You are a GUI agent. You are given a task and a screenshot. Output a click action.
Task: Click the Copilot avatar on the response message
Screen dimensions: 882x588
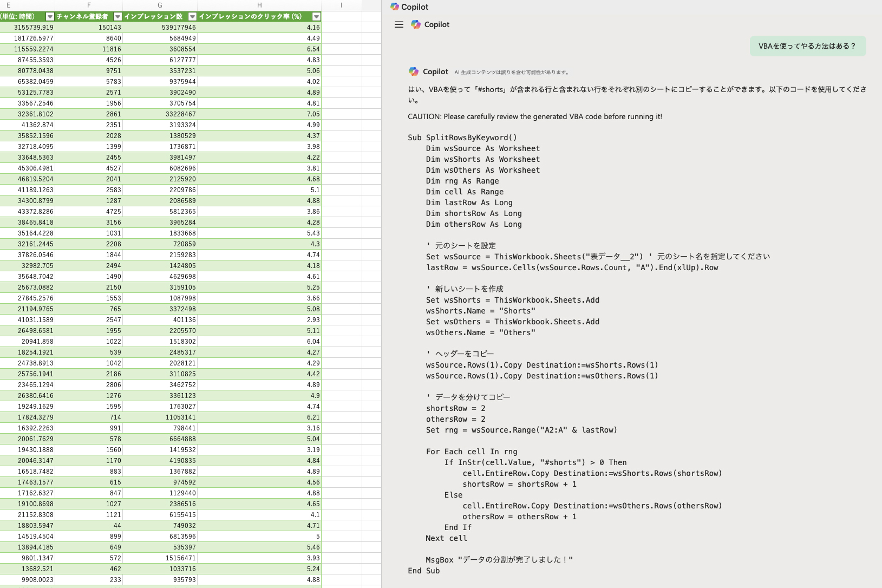point(414,71)
